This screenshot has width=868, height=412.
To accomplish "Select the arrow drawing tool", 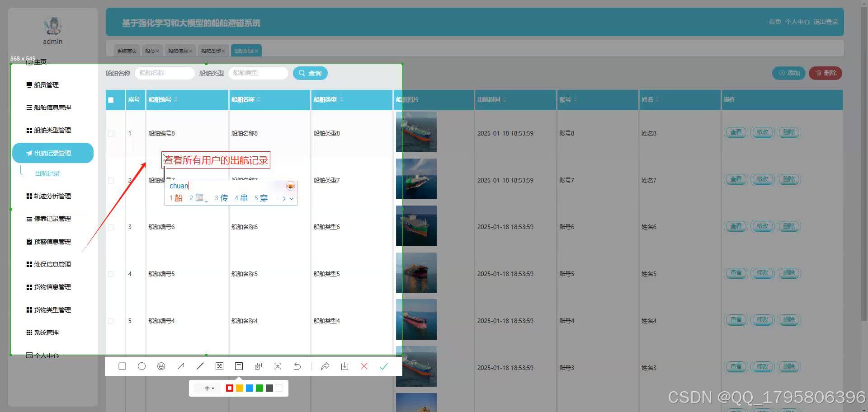I will [x=181, y=366].
